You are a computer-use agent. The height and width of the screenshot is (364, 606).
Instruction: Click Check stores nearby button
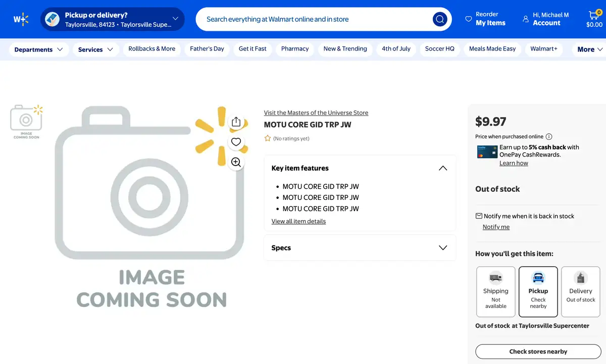(538, 351)
